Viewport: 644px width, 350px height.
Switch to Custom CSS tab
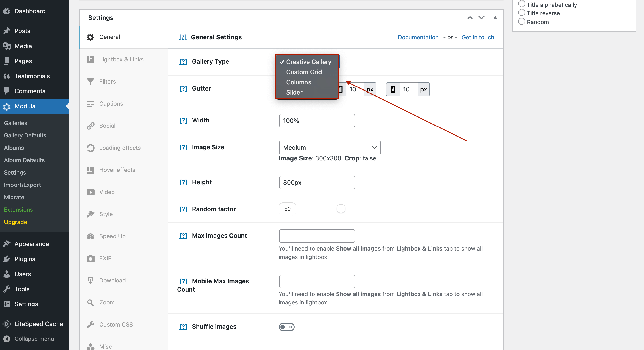[123, 325]
